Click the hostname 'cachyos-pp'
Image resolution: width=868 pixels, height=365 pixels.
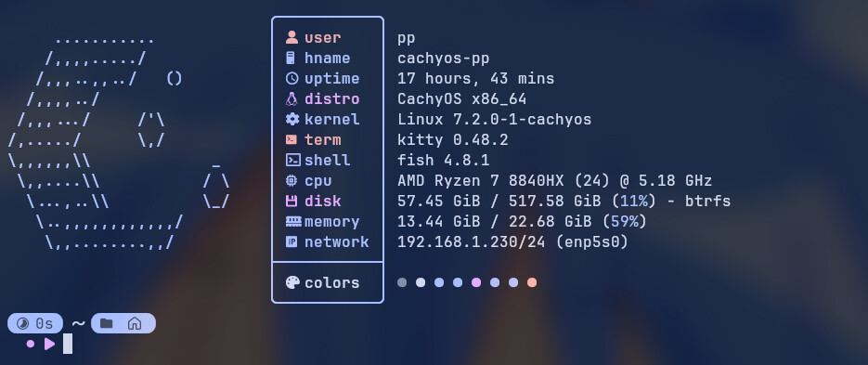(x=444, y=59)
